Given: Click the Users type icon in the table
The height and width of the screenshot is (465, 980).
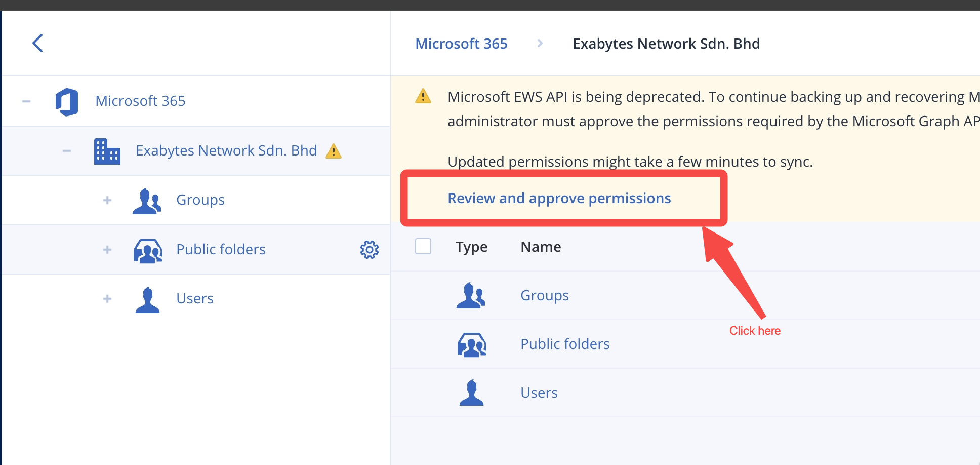Looking at the screenshot, I should click(x=472, y=393).
